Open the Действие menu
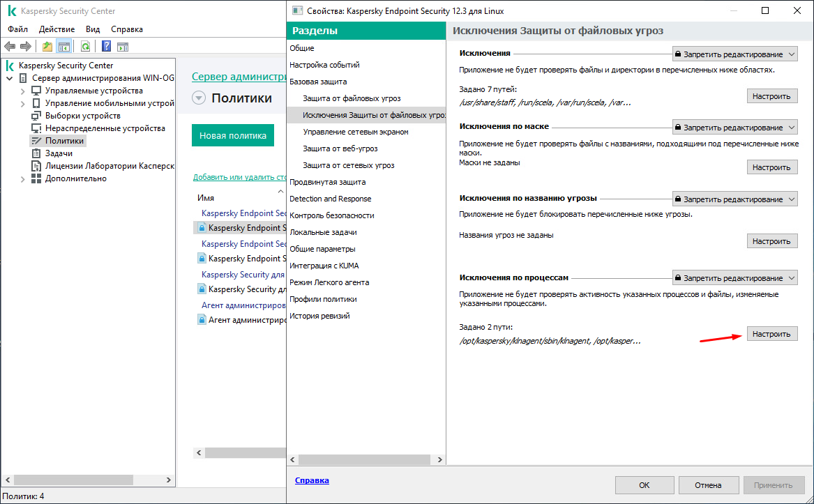 [x=57, y=29]
